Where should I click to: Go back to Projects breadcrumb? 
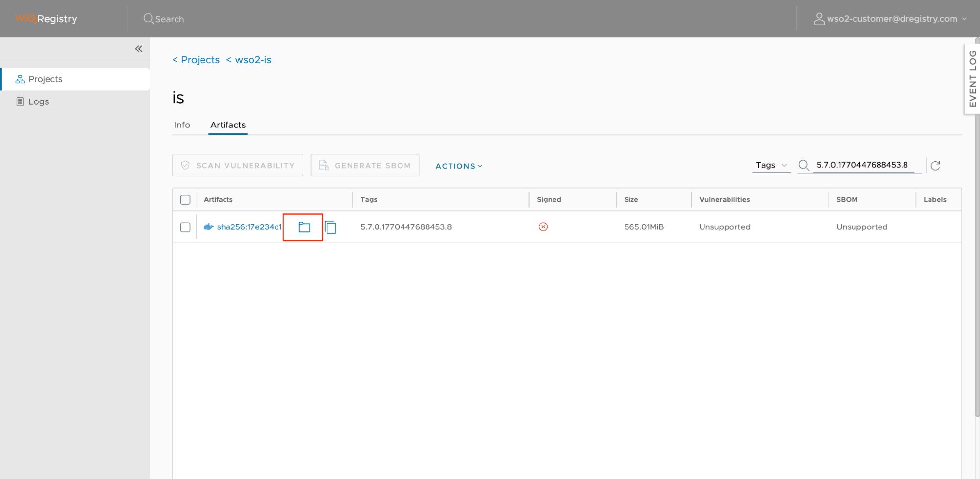[196, 60]
